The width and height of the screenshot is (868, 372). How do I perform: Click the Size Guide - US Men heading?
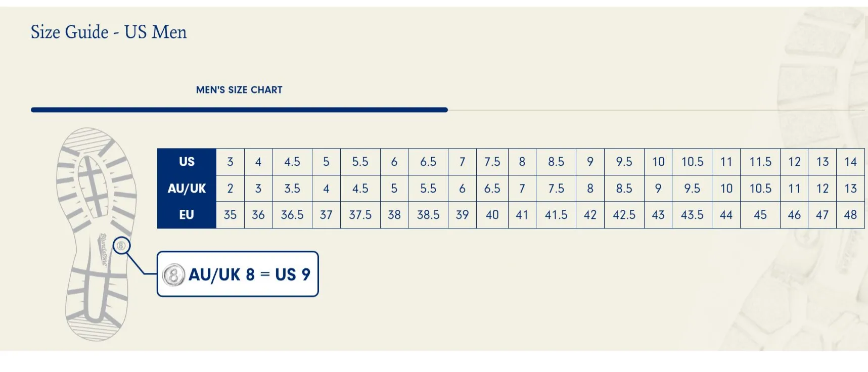(109, 32)
